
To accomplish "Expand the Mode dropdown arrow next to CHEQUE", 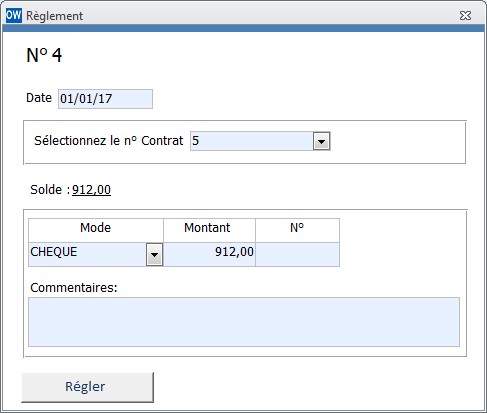I will 154,255.
